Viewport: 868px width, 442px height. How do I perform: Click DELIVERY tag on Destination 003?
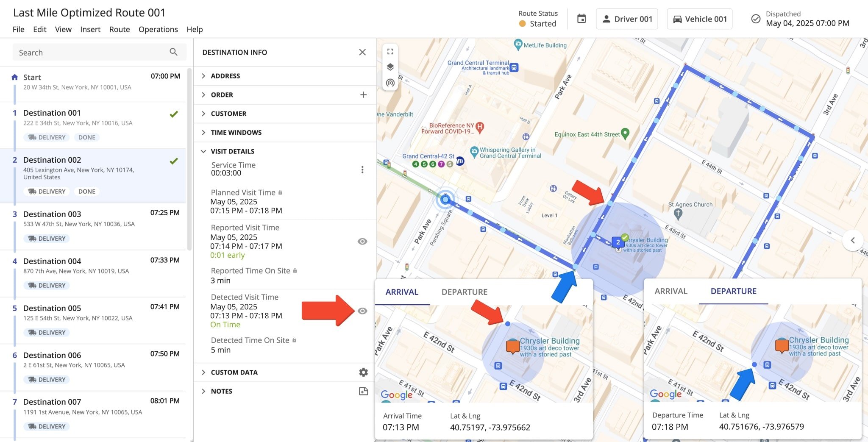point(47,239)
